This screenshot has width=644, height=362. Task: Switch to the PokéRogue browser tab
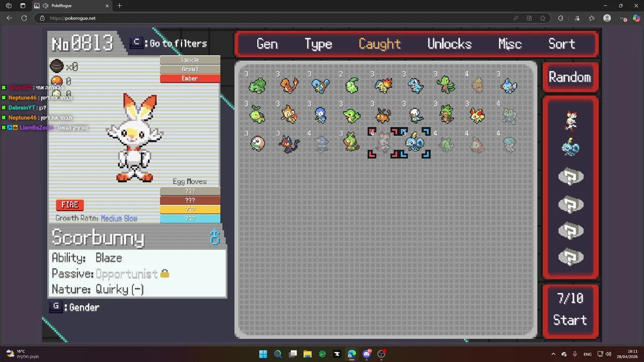70,6
